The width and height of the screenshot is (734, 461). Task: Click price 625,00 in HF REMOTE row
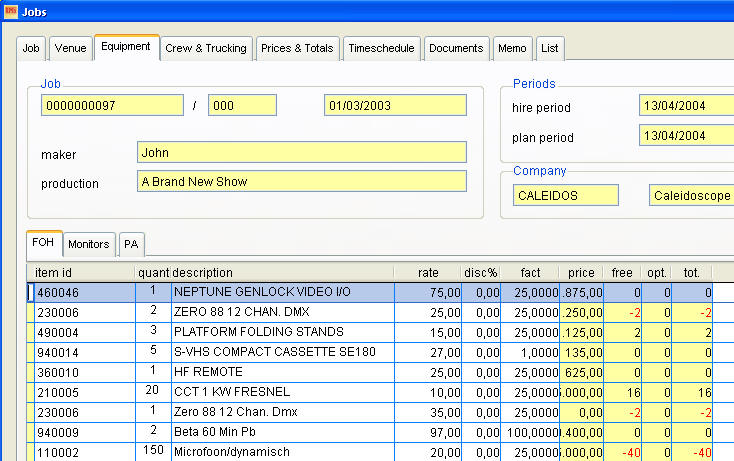coord(581,373)
